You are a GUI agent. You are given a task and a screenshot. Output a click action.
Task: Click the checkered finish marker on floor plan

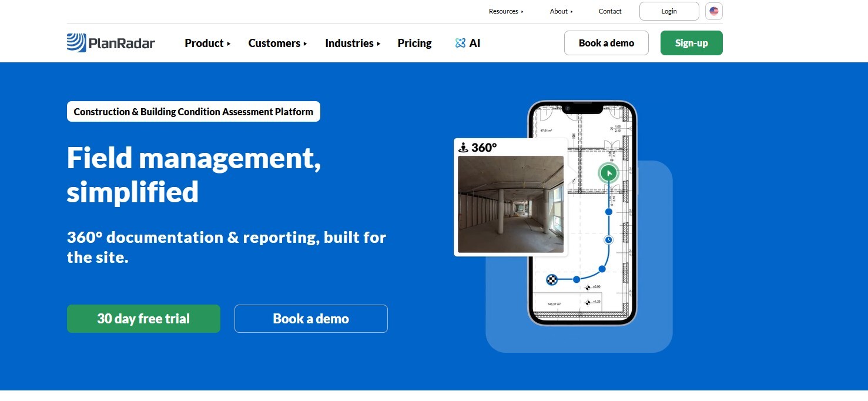pyautogui.click(x=552, y=280)
